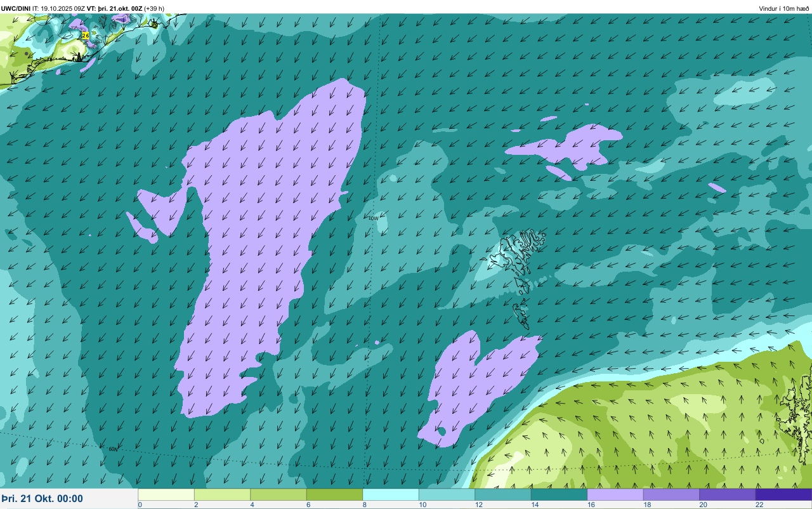
Task: Click the 'IT: 19.10.2025 09Z' initialization time text
Action: (59, 8)
